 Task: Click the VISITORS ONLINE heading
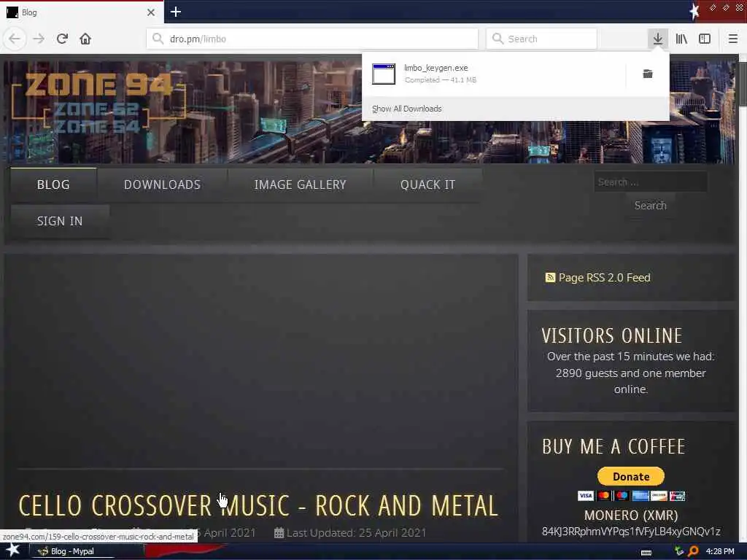[x=612, y=335]
